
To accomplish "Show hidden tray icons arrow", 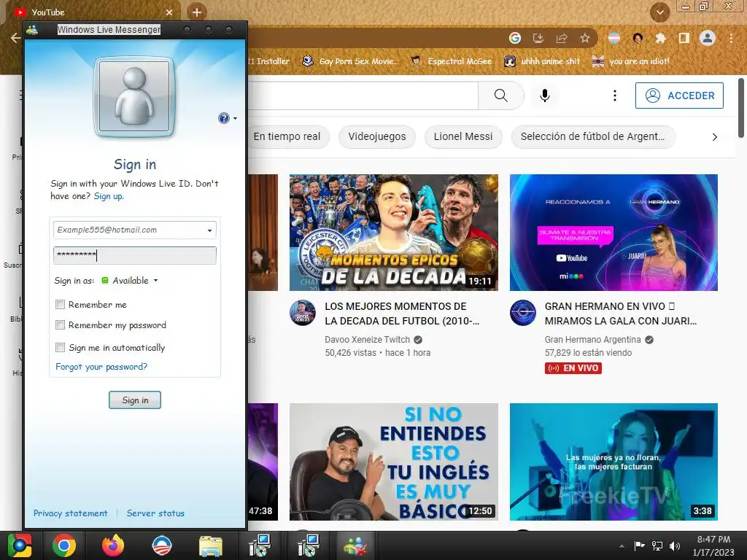I will click(x=622, y=546).
